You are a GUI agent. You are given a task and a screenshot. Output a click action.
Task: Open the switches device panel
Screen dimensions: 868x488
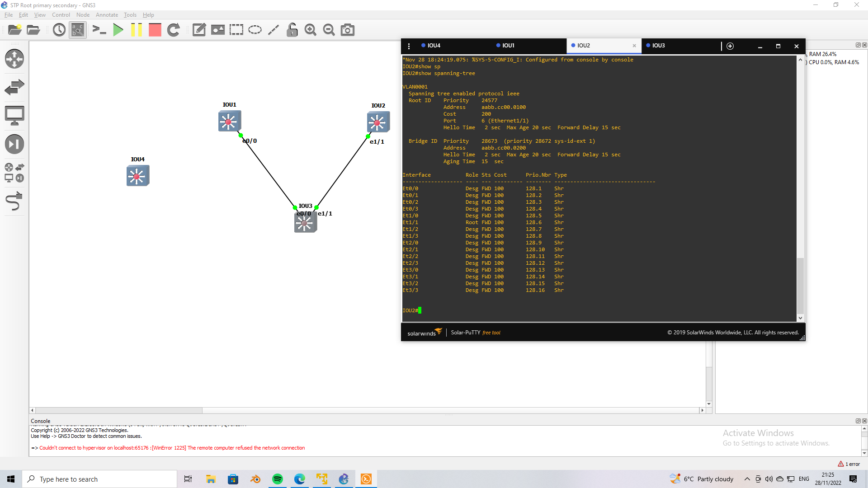pyautogui.click(x=14, y=87)
